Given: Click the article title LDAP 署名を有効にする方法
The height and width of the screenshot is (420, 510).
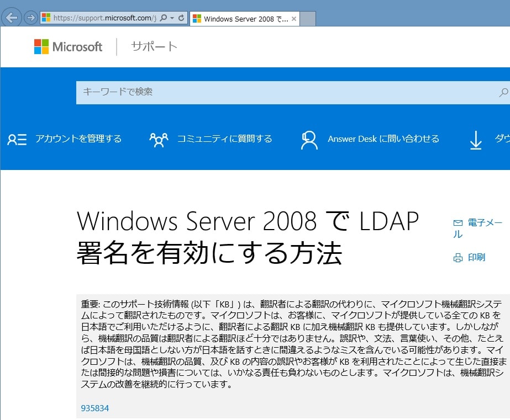Looking at the screenshot, I should point(248,237).
